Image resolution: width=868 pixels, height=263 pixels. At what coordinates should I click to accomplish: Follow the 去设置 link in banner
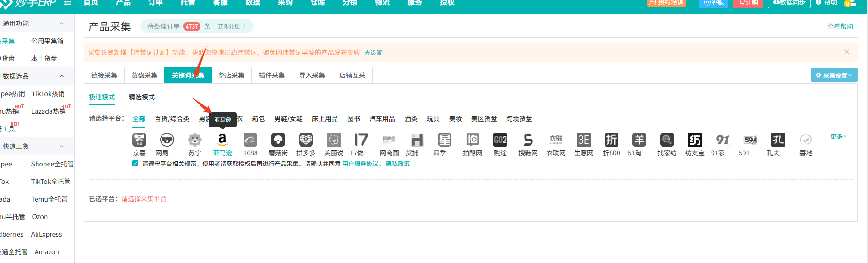coord(374,53)
